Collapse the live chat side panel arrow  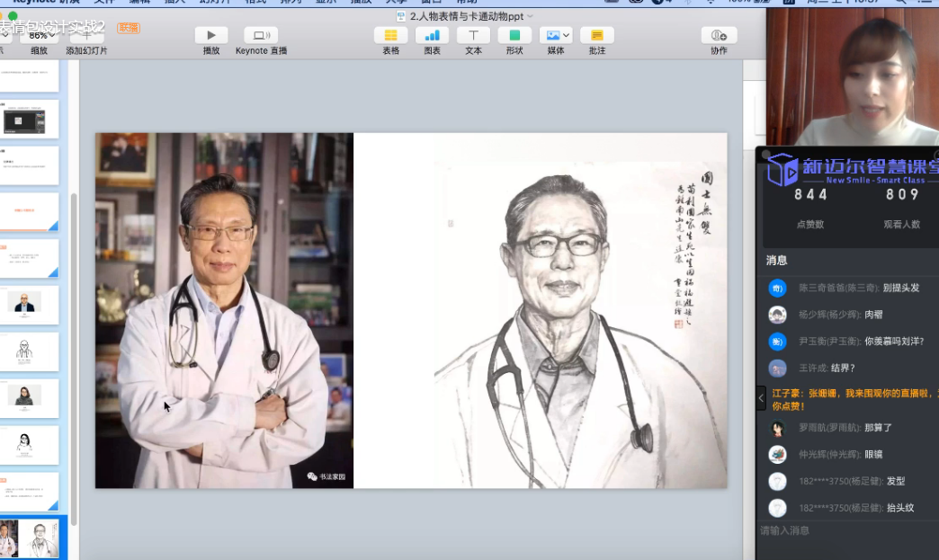click(x=761, y=398)
